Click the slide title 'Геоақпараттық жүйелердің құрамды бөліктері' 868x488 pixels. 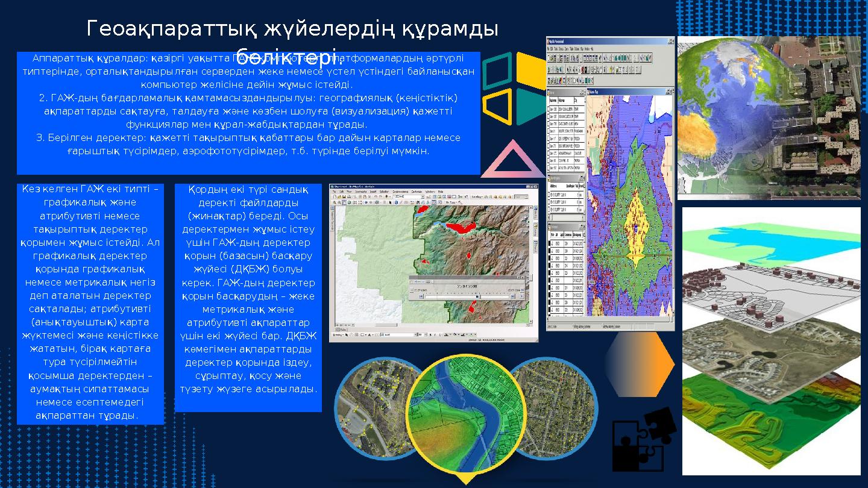point(292,42)
